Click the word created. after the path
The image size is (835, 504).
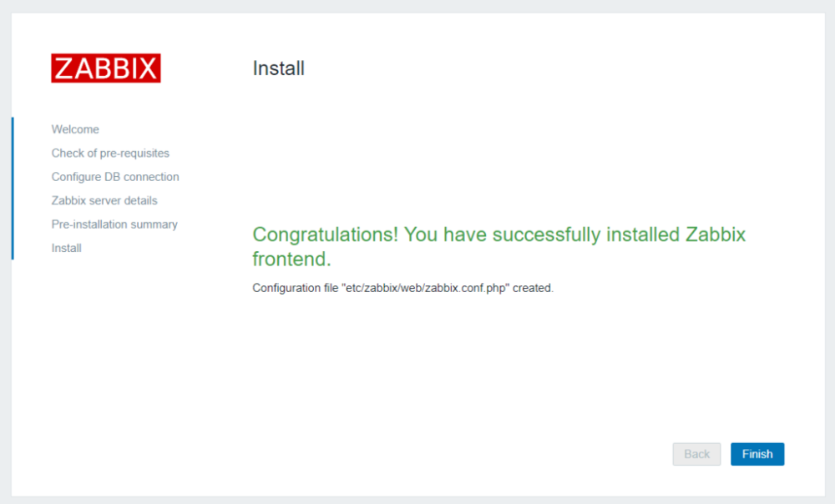pos(533,289)
